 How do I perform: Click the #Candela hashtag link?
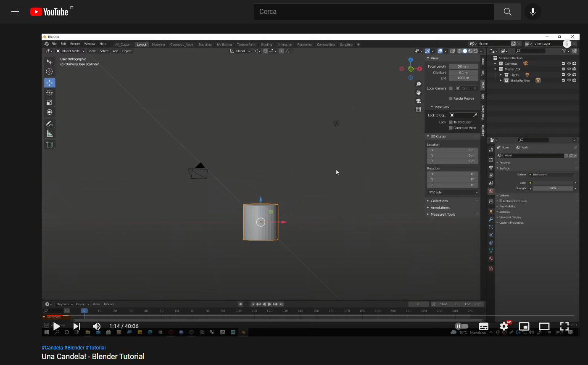tap(52, 348)
